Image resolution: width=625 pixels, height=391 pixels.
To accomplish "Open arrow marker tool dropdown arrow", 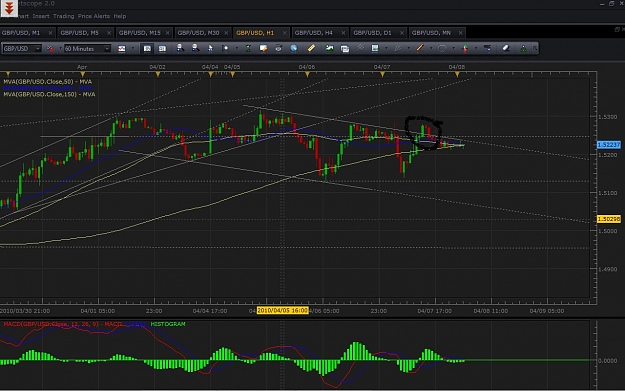I will pyautogui.click(x=476, y=48).
